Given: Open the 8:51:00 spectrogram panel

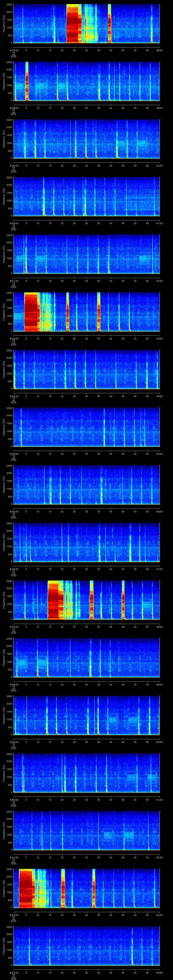Looking at the screenshot, I should (86, 831).
